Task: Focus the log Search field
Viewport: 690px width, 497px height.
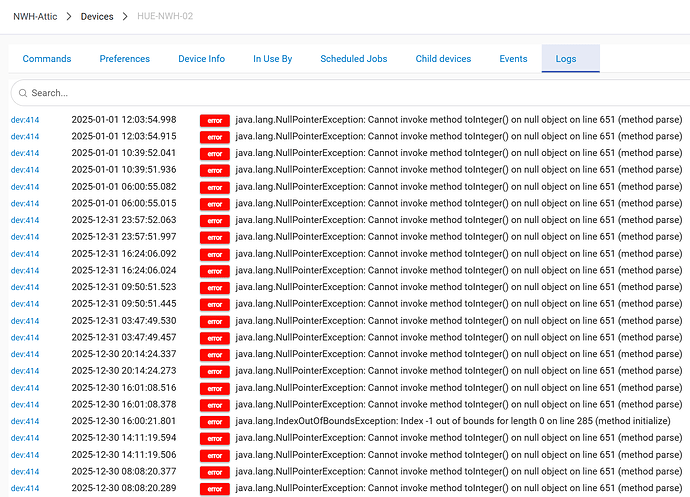Action: 352,93
